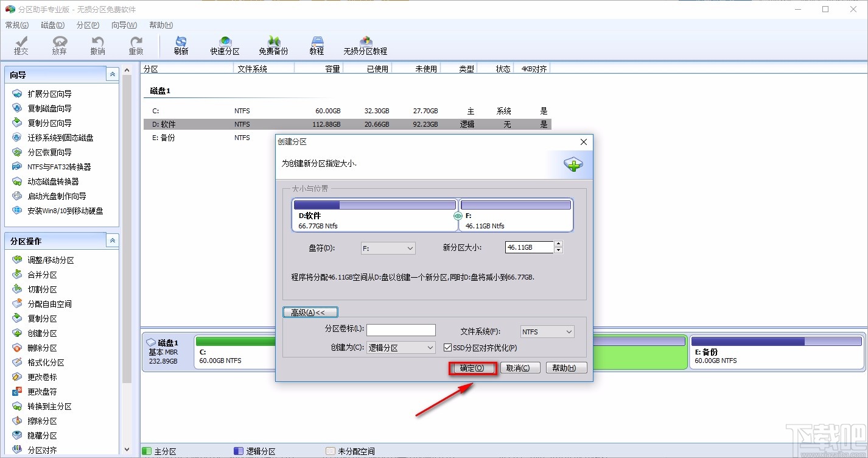Open the 创建为 逻辑分区 dropdown
The image size is (868, 458).
[401, 348]
